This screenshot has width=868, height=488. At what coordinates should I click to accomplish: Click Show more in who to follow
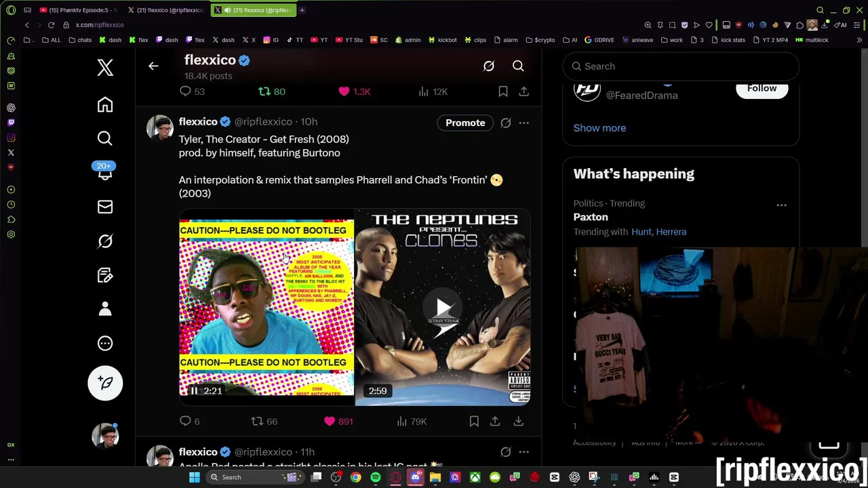click(599, 128)
